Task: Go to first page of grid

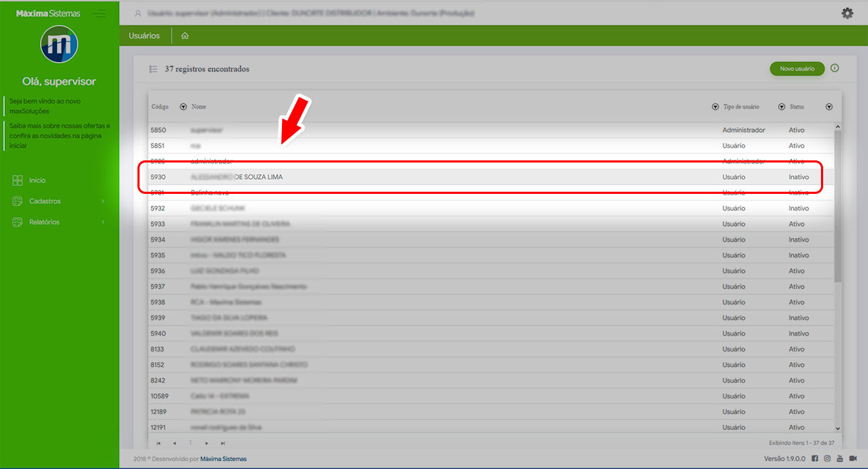Action: click(x=158, y=443)
